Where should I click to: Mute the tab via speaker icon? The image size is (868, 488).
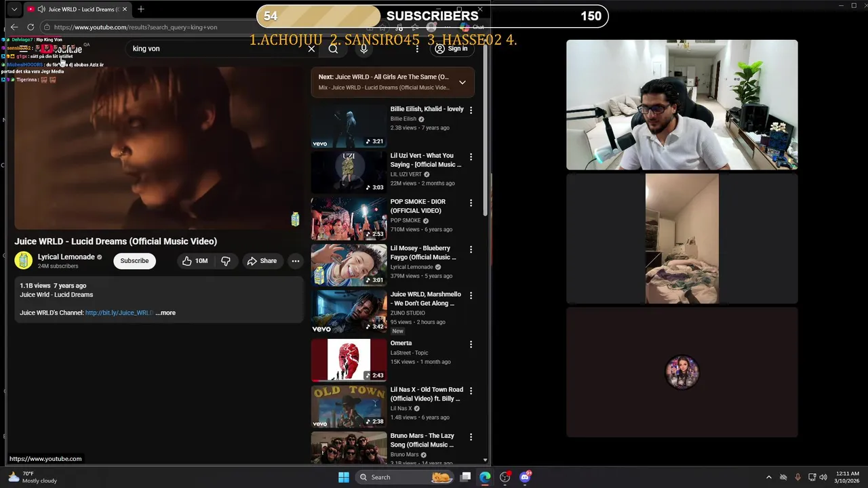(41, 9)
